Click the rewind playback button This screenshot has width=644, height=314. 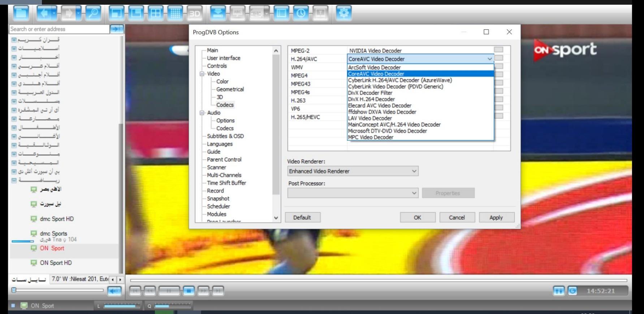pyautogui.click(x=150, y=291)
